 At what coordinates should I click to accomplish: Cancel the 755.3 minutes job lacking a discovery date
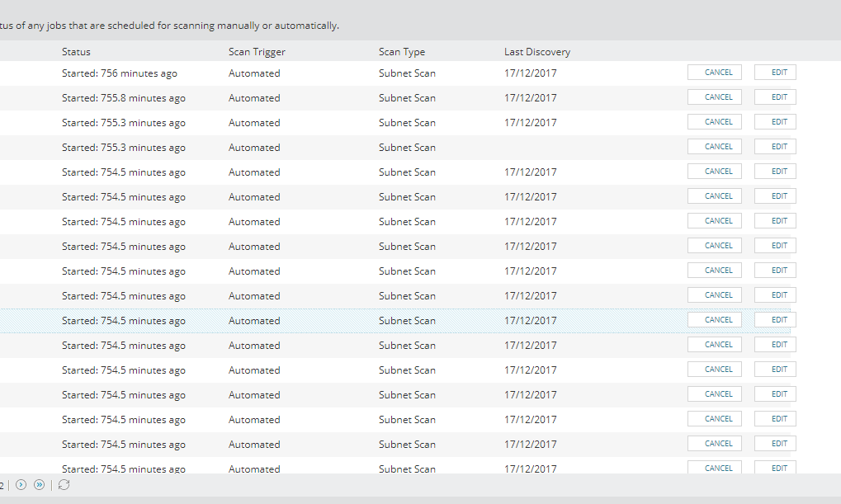715,146
